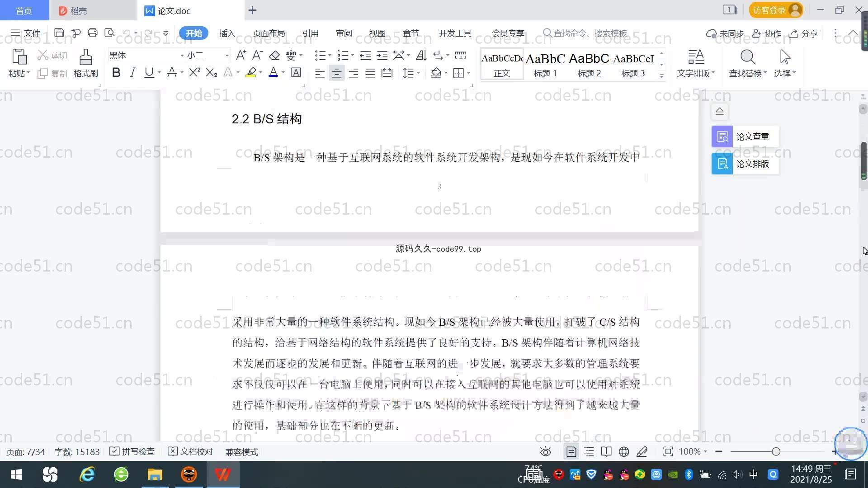Toggle Underline formatting

click(x=149, y=73)
